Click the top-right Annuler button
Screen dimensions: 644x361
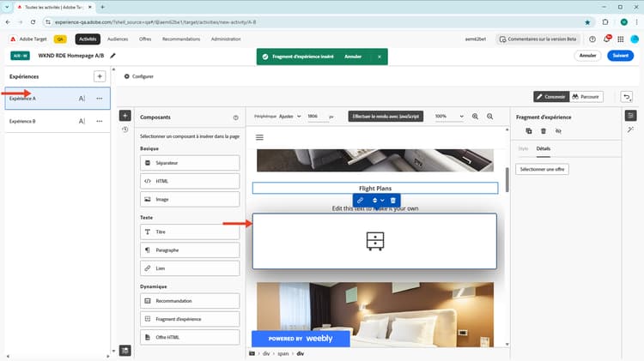pos(587,56)
